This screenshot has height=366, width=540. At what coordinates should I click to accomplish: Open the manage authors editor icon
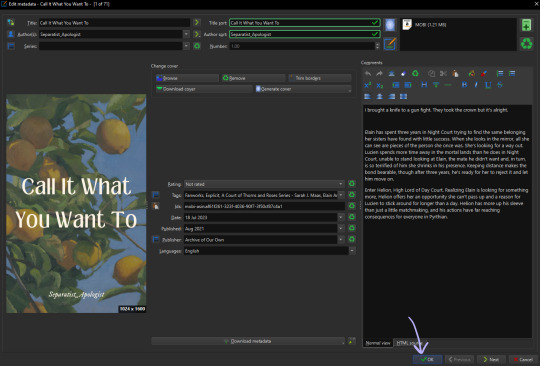coord(11,34)
